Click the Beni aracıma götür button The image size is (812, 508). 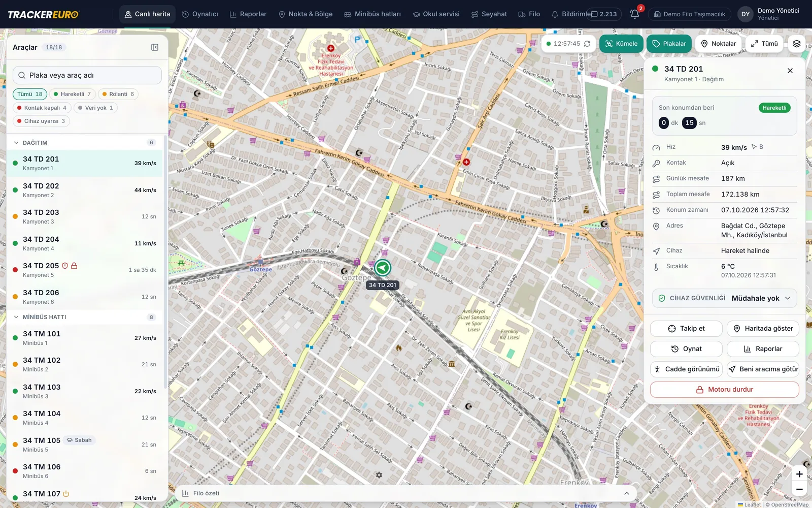tap(763, 369)
